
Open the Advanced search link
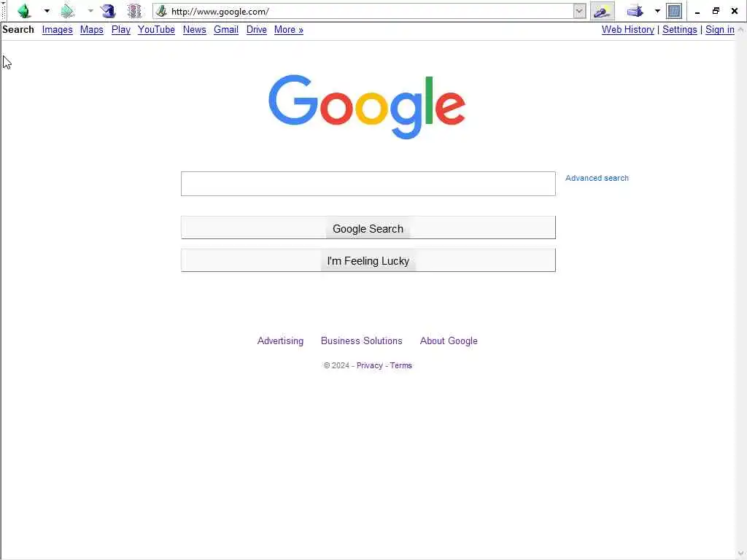coord(597,178)
